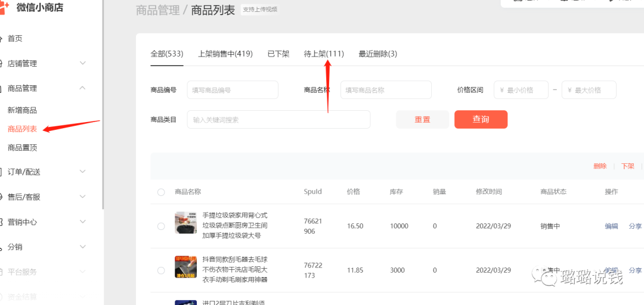Click the orange 查询 button
Screen dimensions: 644x305
[481, 120]
